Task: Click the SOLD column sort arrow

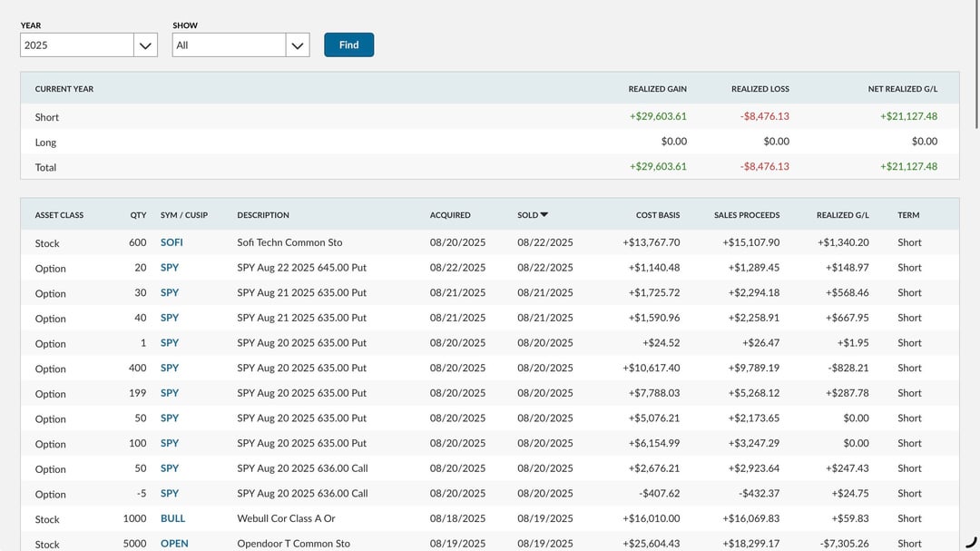Action: coord(544,215)
